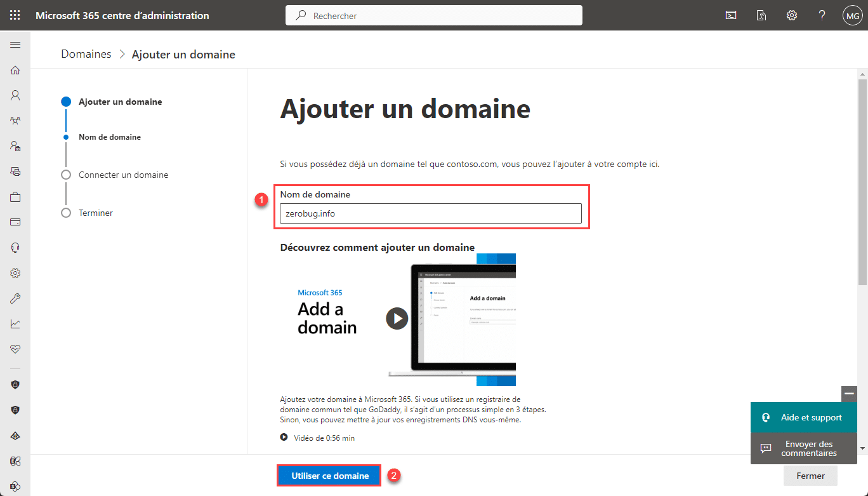868x496 pixels.
Task: Open Help question mark in header
Action: (x=822, y=15)
